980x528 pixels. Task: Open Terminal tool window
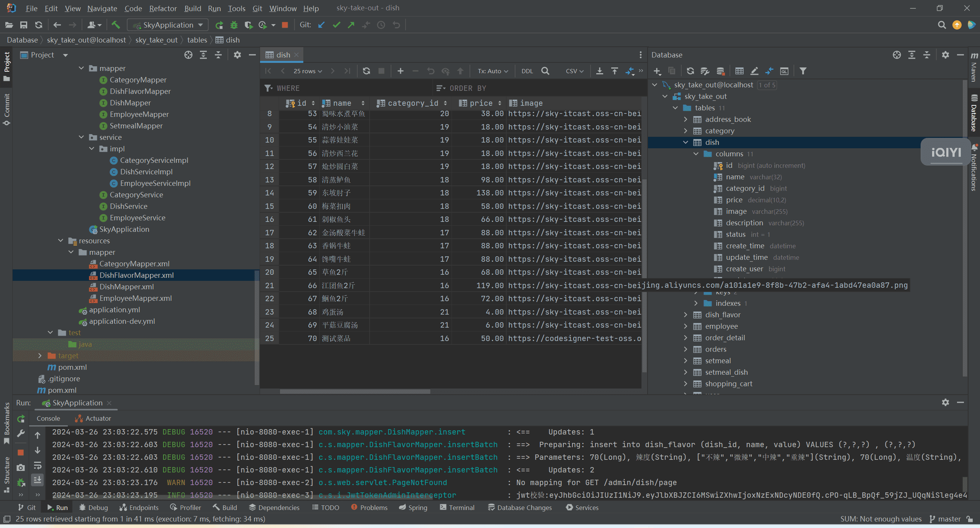pyautogui.click(x=457, y=508)
